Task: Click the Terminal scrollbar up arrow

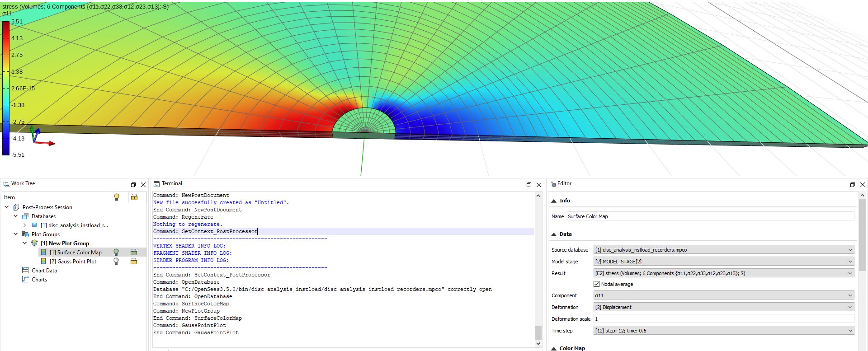Action: pyautogui.click(x=538, y=196)
